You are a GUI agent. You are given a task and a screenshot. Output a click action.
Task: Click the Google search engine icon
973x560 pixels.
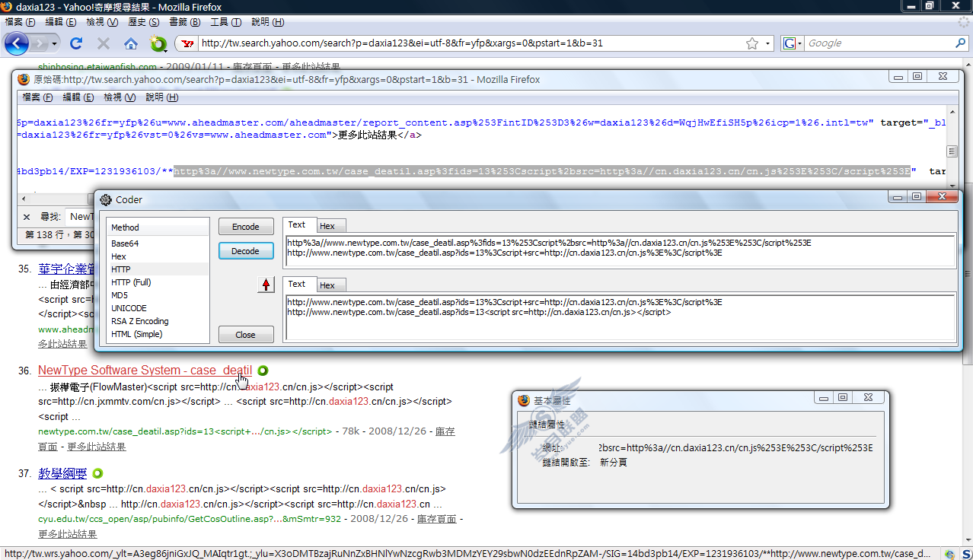tap(790, 43)
